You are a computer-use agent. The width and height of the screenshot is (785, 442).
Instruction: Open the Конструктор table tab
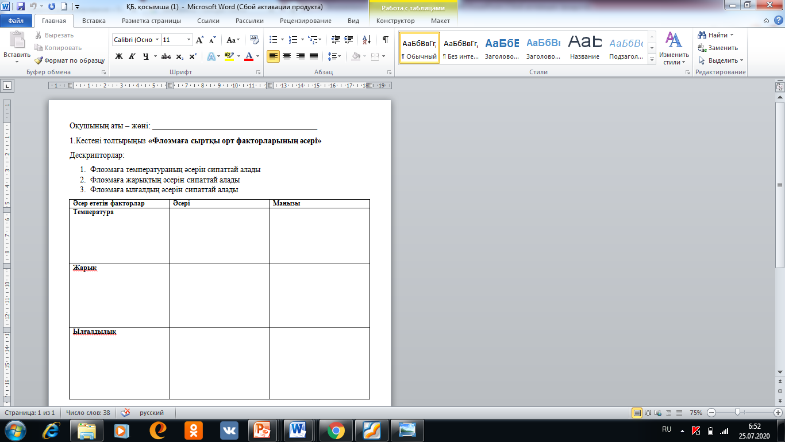coord(396,21)
